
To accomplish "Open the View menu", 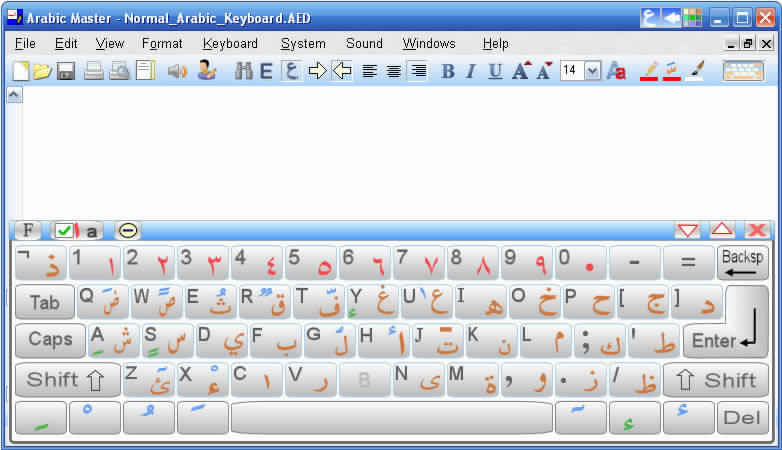I will coord(110,44).
